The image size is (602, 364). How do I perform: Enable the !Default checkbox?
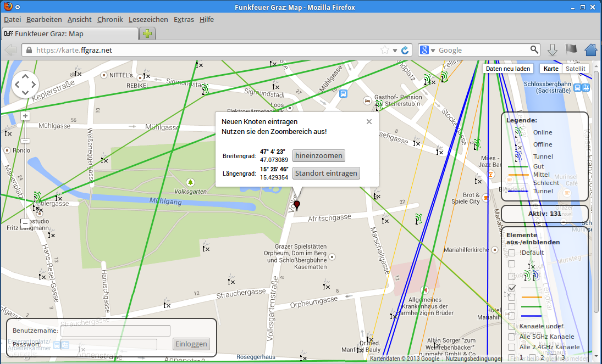511,253
